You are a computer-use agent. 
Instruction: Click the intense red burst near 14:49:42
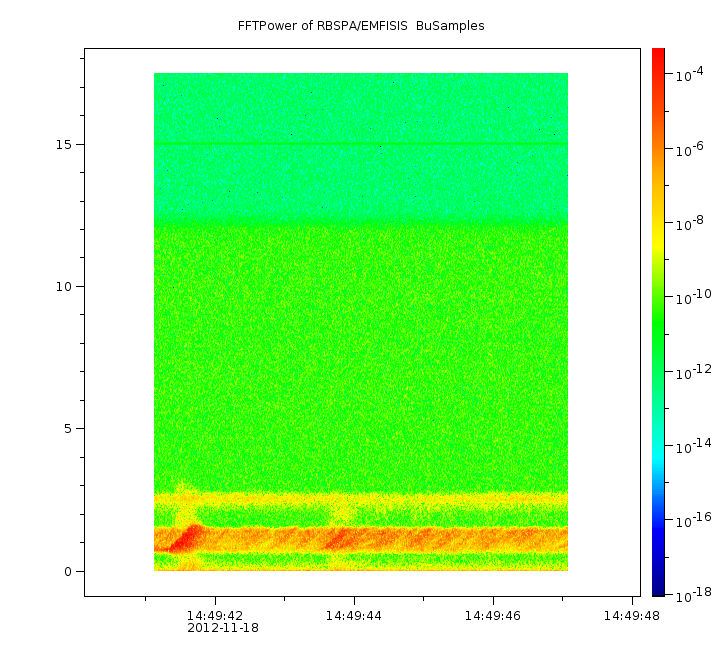(186, 540)
